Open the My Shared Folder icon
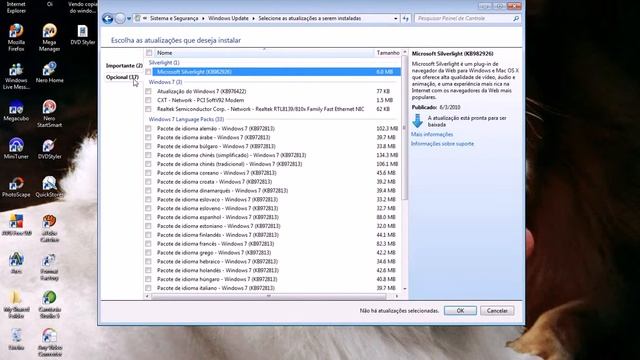The height and width of the screenshot is (360, 640). (16, 304)
